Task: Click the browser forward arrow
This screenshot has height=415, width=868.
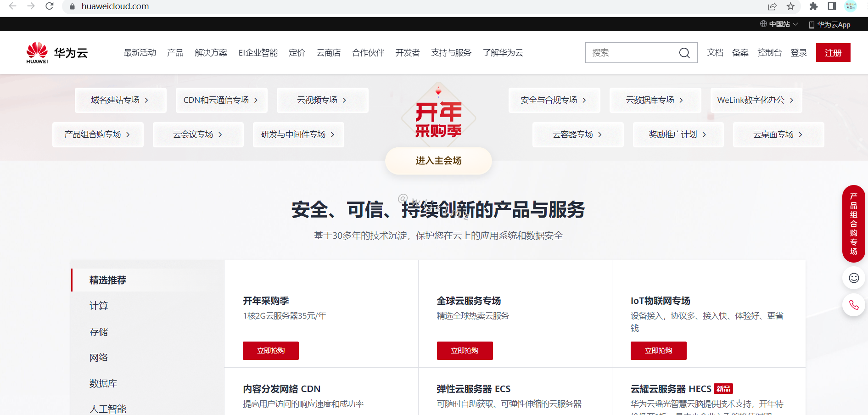Action: tap(31, 6)
